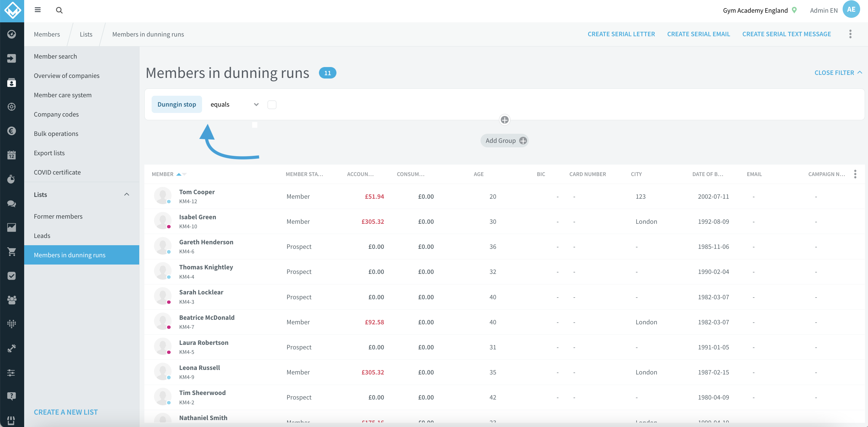The image size is (868, 427).
Task: Open the stopwatch sidebar icon
Action: click(12, 179)
